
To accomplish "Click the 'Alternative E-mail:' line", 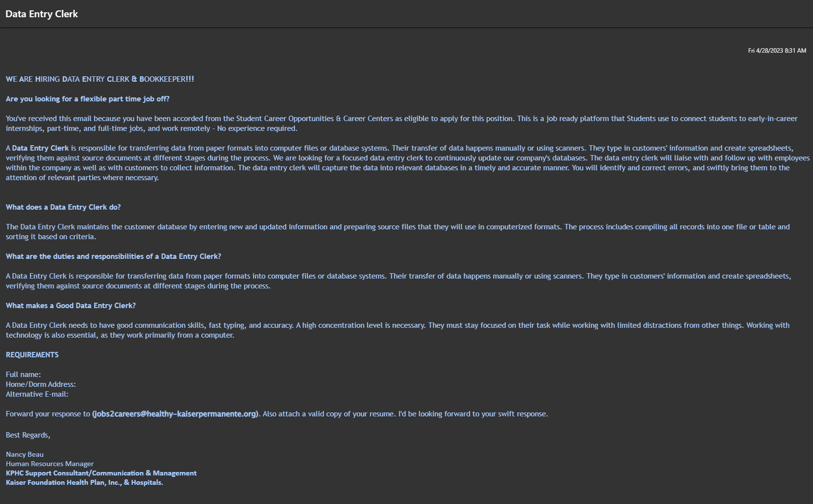I will (37, 394).
